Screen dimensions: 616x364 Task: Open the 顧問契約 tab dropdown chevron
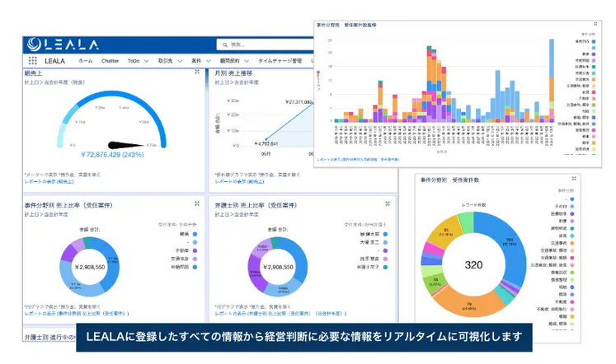click(247, 61)
